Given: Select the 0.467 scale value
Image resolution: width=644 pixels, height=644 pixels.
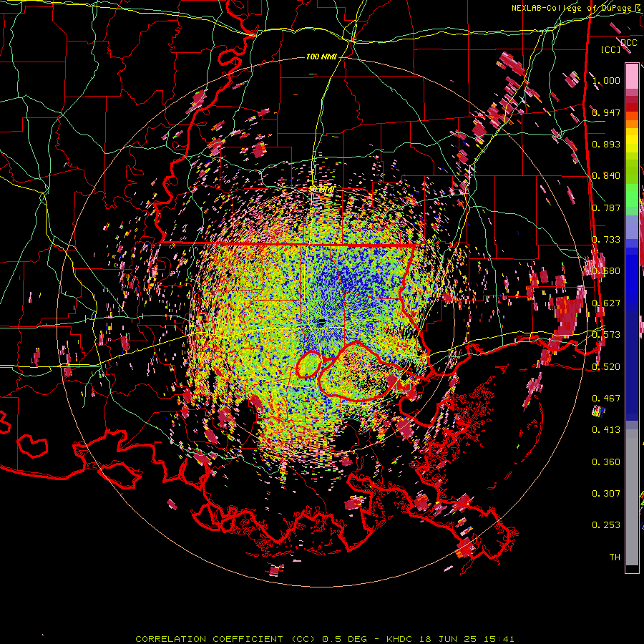Looking at the screenshot, I should (606, 398).
